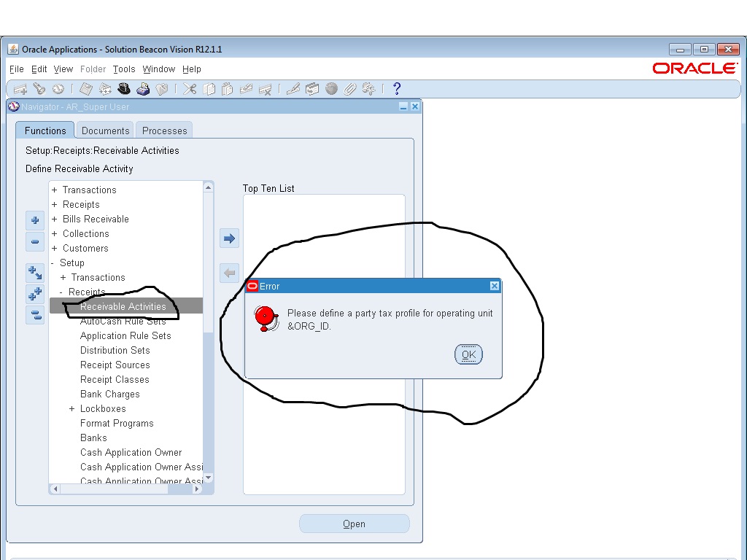
Task: Select Receipt Classes in function tree
Action: pyautogui.click(x=115, y=380)
